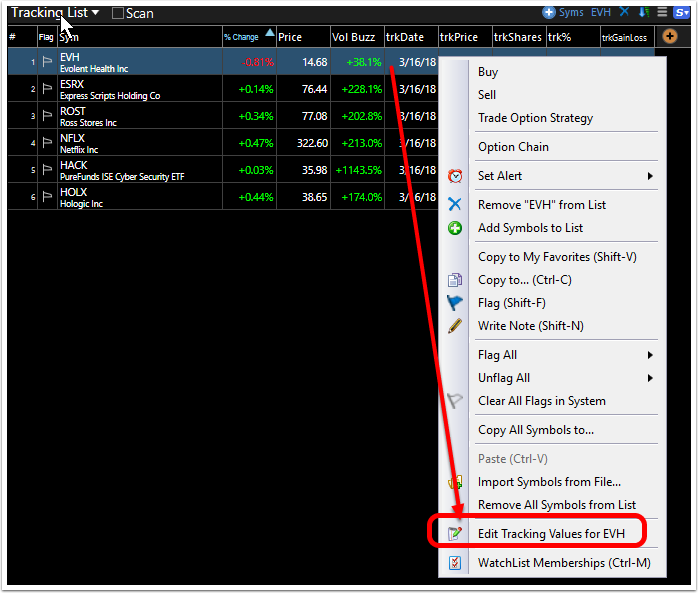Choose Copy to My Favorites (Shift-V)
698x593 pixels.
(x=557, y=257)
